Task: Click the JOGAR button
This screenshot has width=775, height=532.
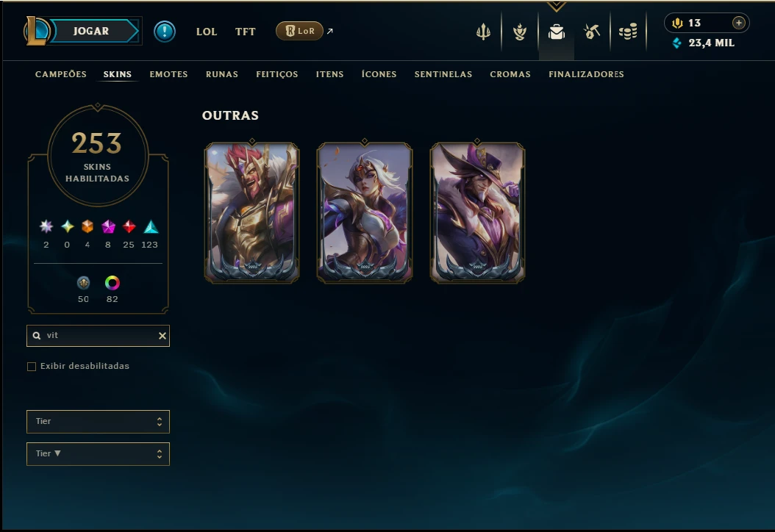Action: point(91,31)
